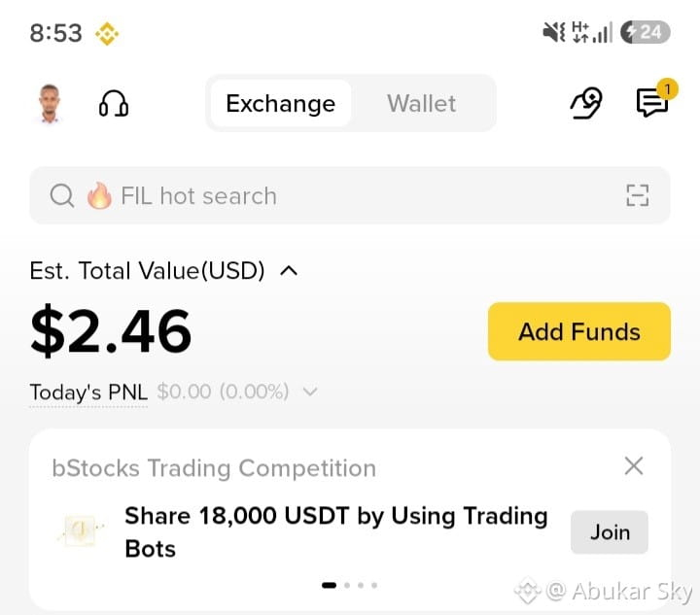Viewport: 700px width, 615px height.
Task: Tap the QR scan icon in search bar
Action: click(638, 195)
